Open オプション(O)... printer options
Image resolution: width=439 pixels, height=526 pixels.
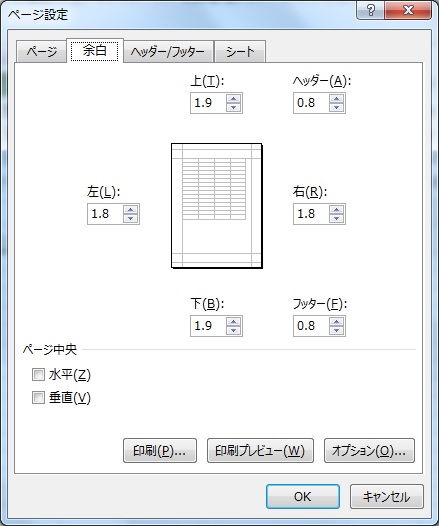pyautogui.click(x=369, y=451)
